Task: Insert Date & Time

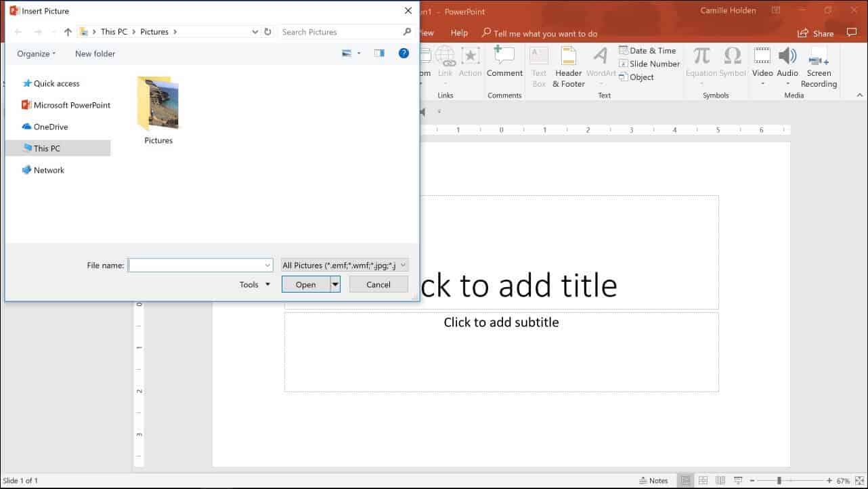Action: 647,51
